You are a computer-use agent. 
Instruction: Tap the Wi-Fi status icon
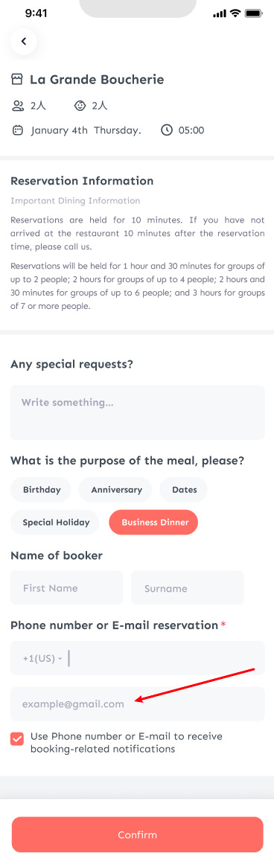coord(235,13)
